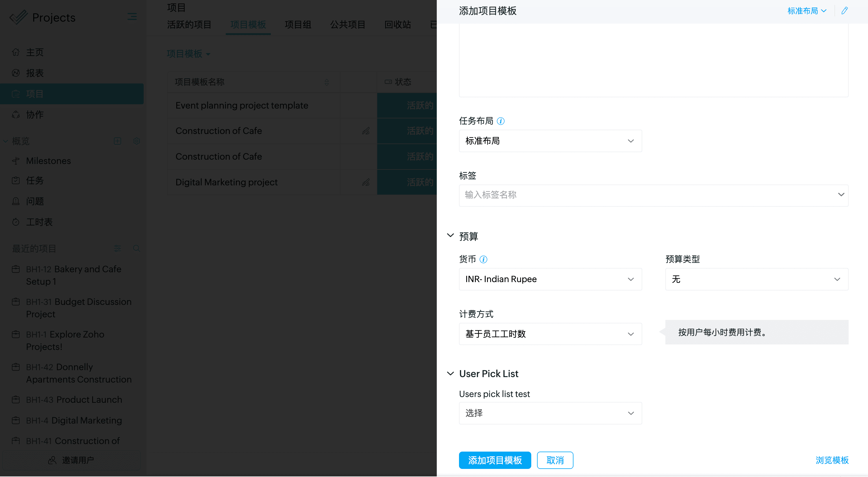868x477 pixels.
Task: Open the 任务布局 标准布局 dropdown
Action: pos(550,141)
